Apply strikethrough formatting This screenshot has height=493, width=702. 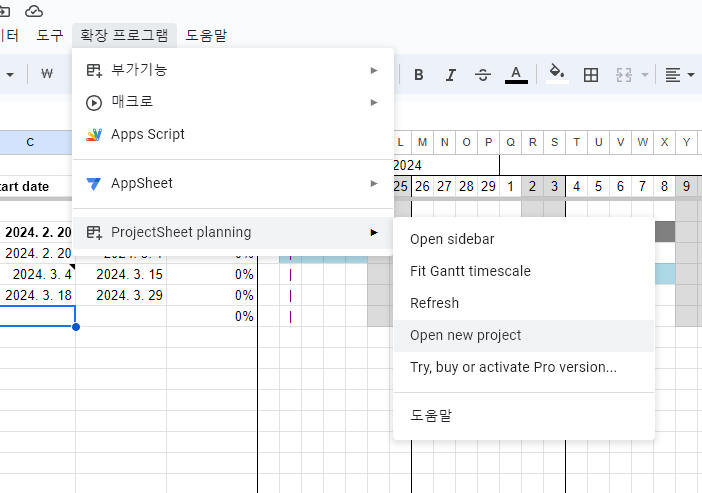483,75
